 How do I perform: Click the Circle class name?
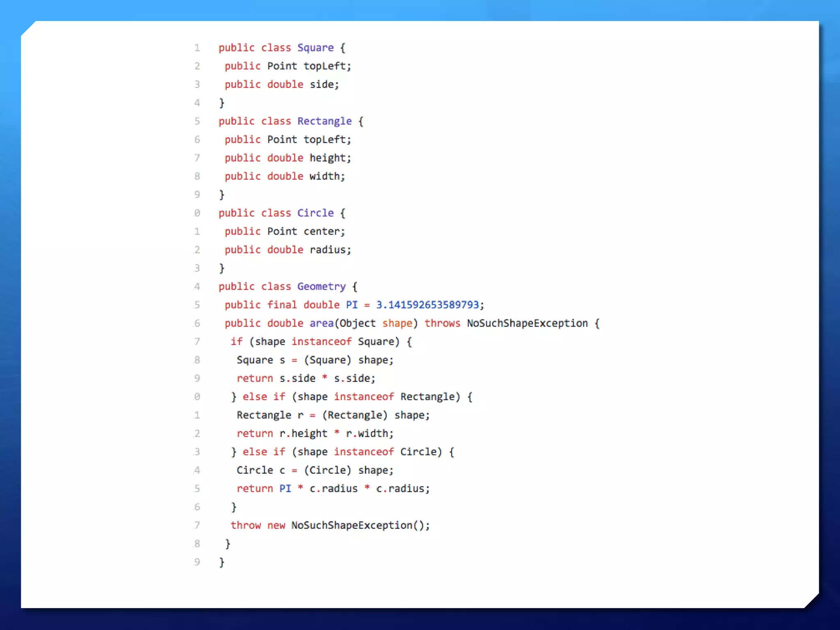click(315, 213)
